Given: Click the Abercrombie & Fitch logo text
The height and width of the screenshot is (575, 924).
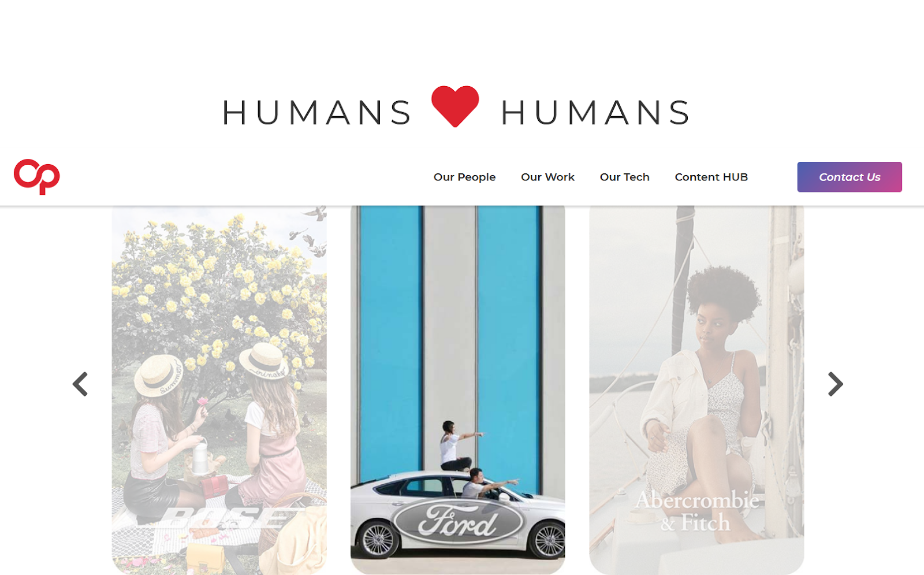Looking at the screenshot, I should coord(697,511).
